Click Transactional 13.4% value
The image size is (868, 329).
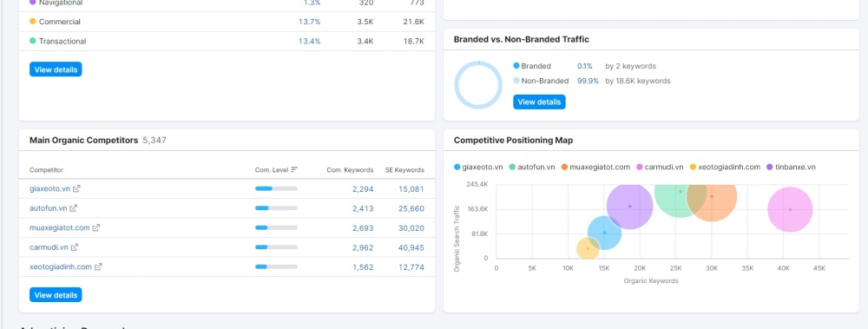point(310,41)
